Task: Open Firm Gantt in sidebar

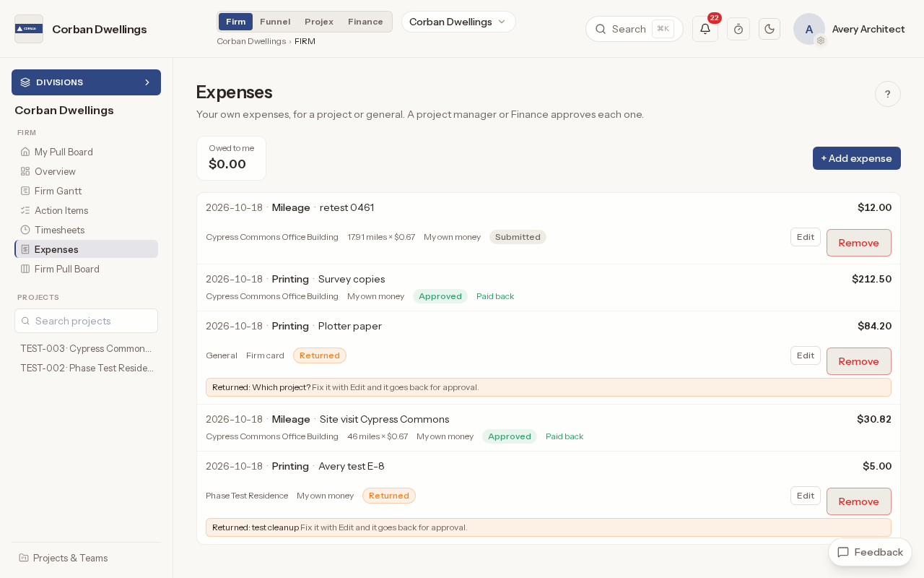Action: pyautogui.click(x=86, y=191)
